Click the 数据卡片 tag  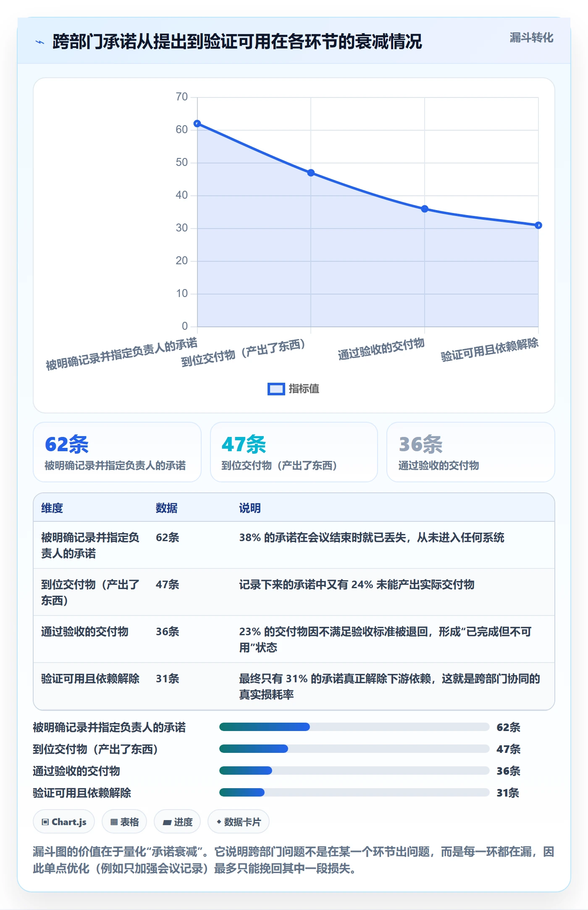(x=239, y=822)
